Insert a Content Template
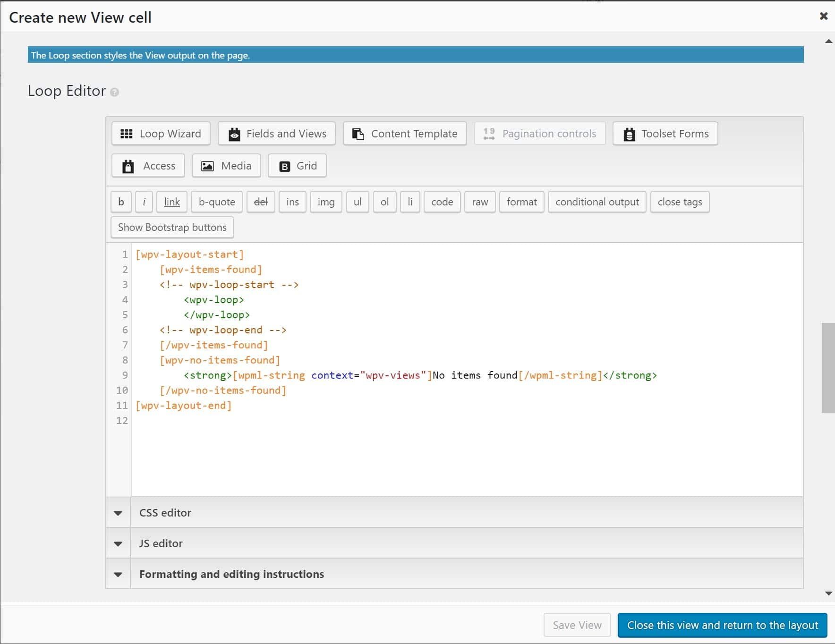 [404, 134]
